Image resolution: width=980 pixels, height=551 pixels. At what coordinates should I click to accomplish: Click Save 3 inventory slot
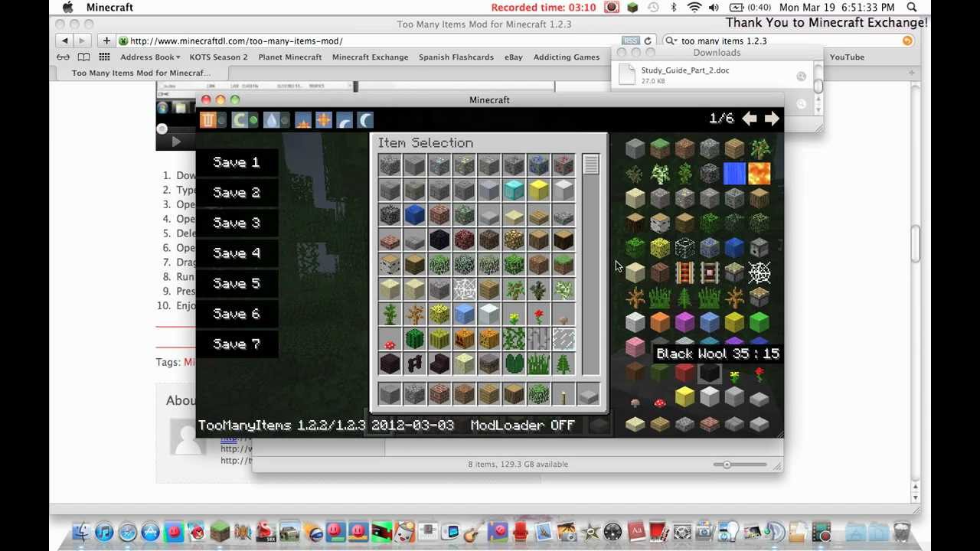pos(236,223)
